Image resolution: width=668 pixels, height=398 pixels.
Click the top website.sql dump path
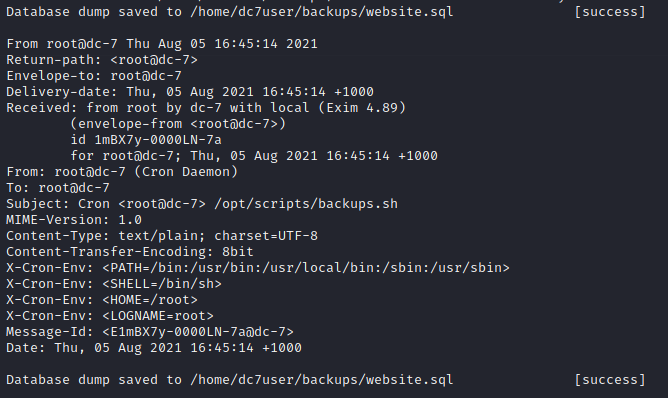pos(322,12)
